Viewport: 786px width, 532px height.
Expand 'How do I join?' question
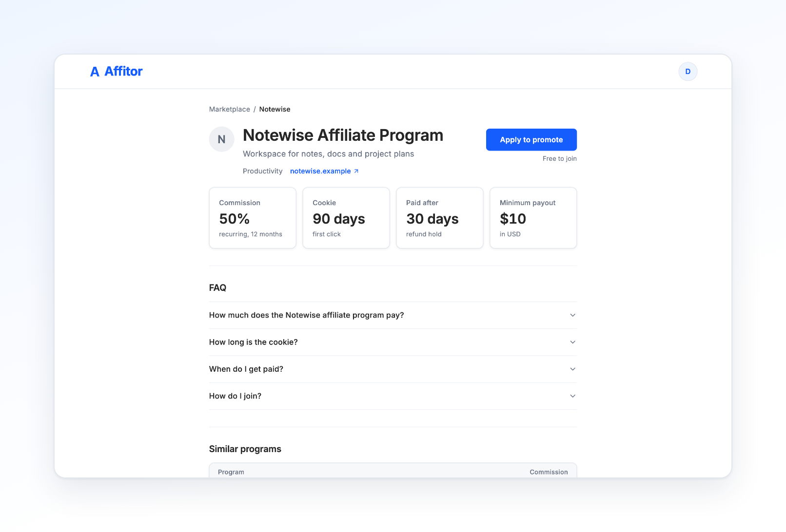pyautogui.click(x=393, y=396)
